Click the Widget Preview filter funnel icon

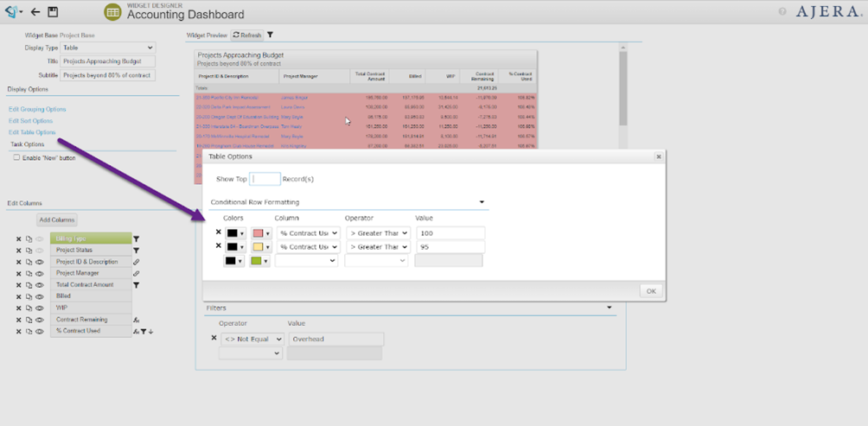point(270,35)
